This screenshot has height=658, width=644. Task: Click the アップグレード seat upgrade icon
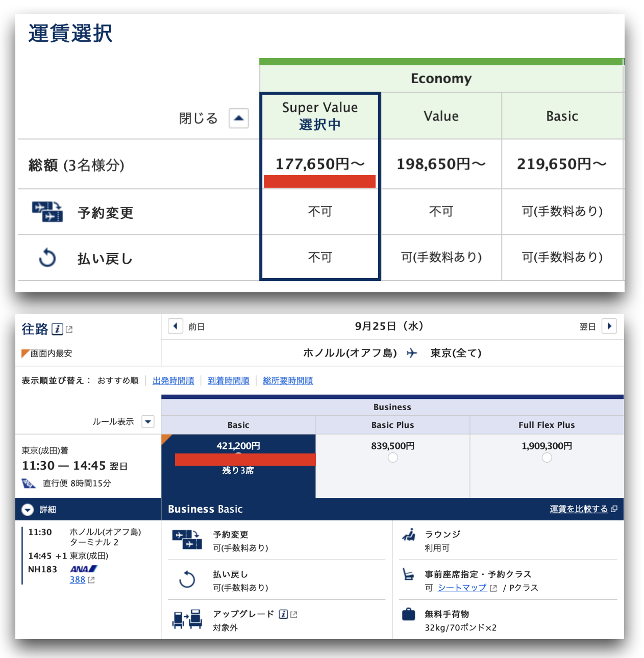(187, 619)
